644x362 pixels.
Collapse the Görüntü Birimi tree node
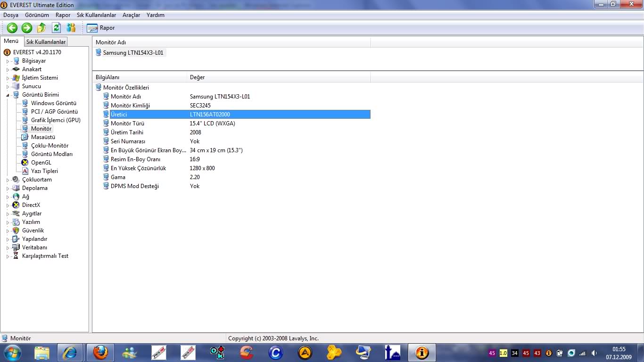point(8,95)
